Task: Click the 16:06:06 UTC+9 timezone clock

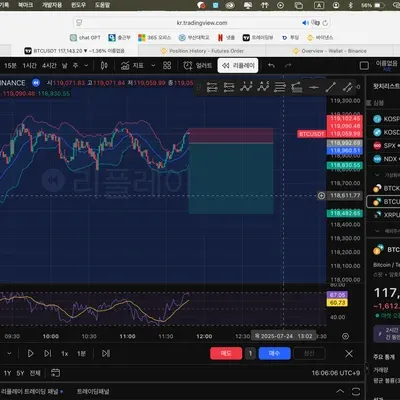Action: (x=336, y=373)
